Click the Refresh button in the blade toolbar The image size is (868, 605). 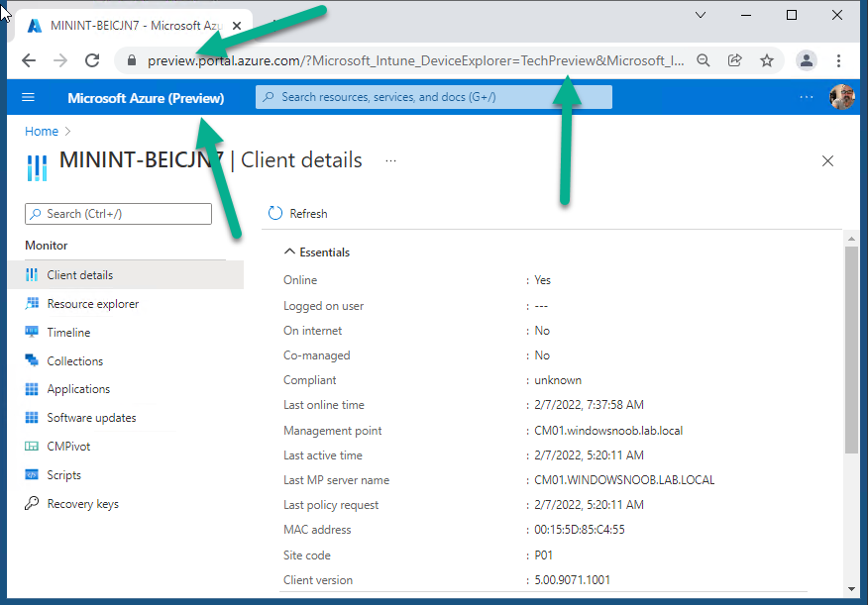point(298,214)
